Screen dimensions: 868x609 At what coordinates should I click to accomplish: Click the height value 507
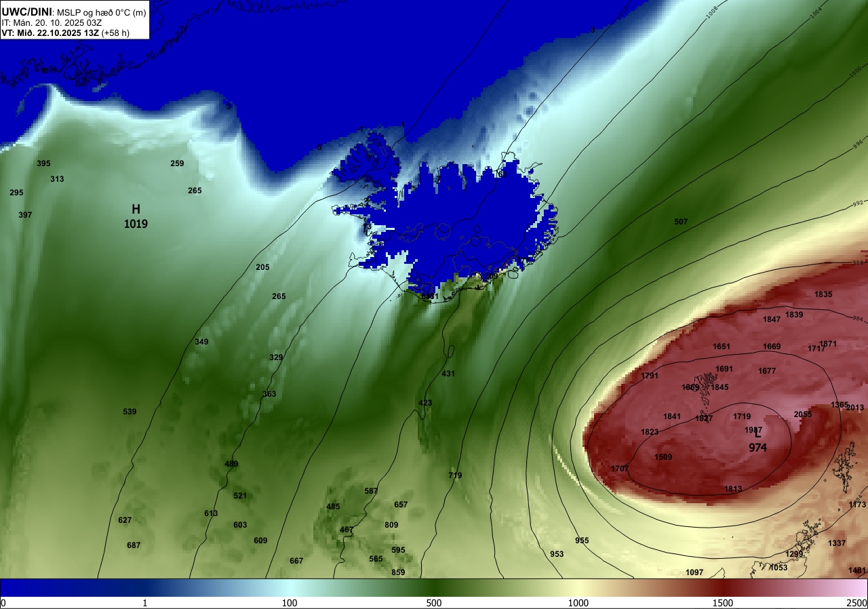click(681, 222)
